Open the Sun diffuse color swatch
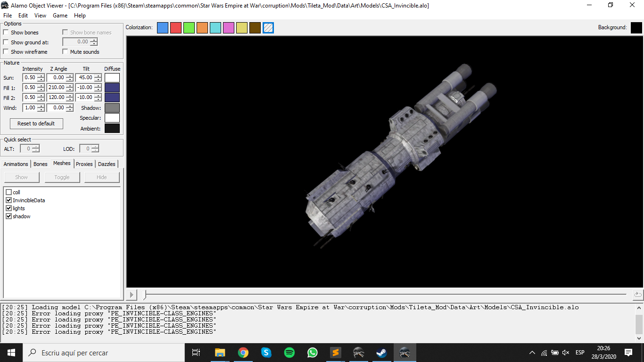This screenshot has height=362, width=644. [112, 78]
